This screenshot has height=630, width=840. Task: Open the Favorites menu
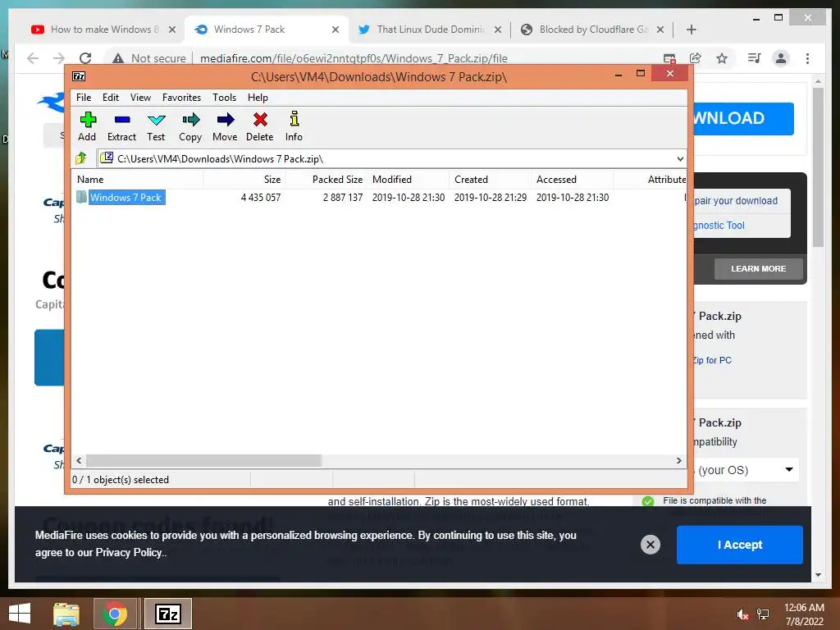click(181, 98)
